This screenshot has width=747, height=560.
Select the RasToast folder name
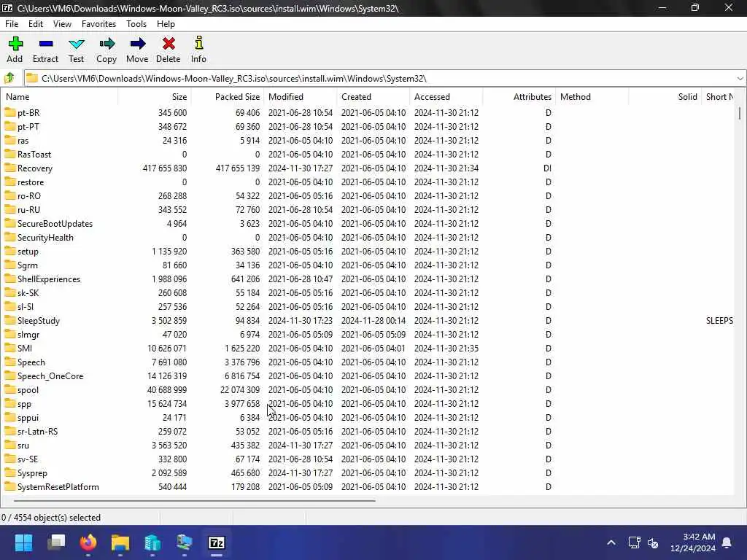point(34,155)
